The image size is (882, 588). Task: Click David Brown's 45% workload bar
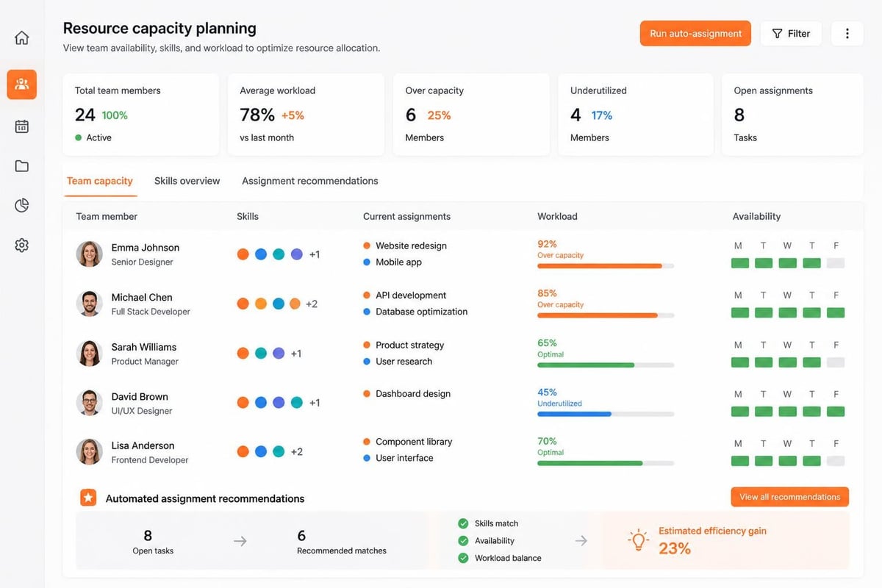click(606, 414)
